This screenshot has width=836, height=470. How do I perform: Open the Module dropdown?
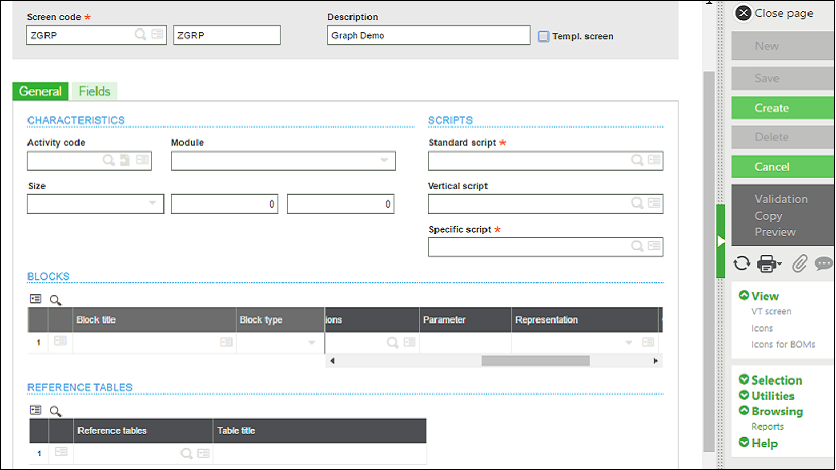point(384,160)
